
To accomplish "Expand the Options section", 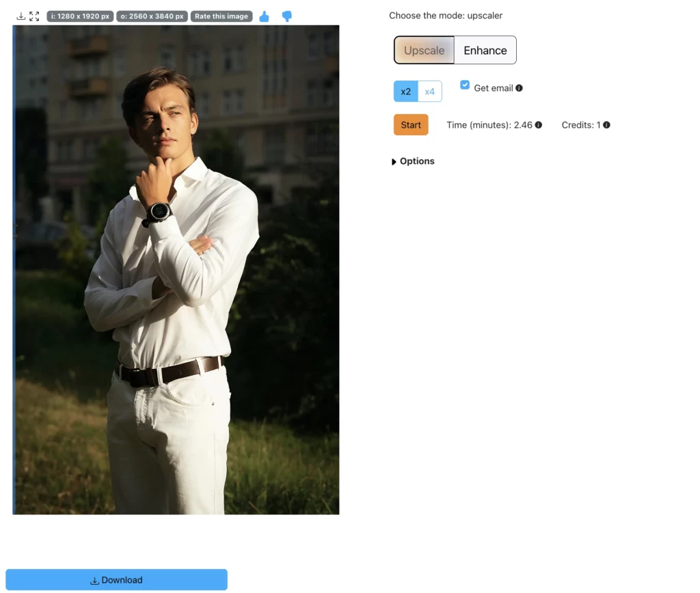I will tap(413, 161).
